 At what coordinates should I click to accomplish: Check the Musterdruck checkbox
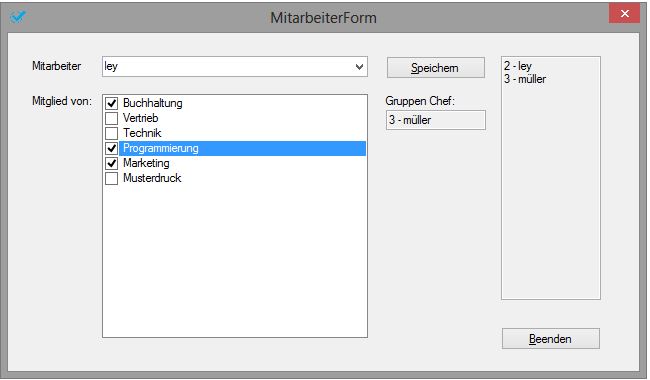pyautogui.click(x=112, y=178)
